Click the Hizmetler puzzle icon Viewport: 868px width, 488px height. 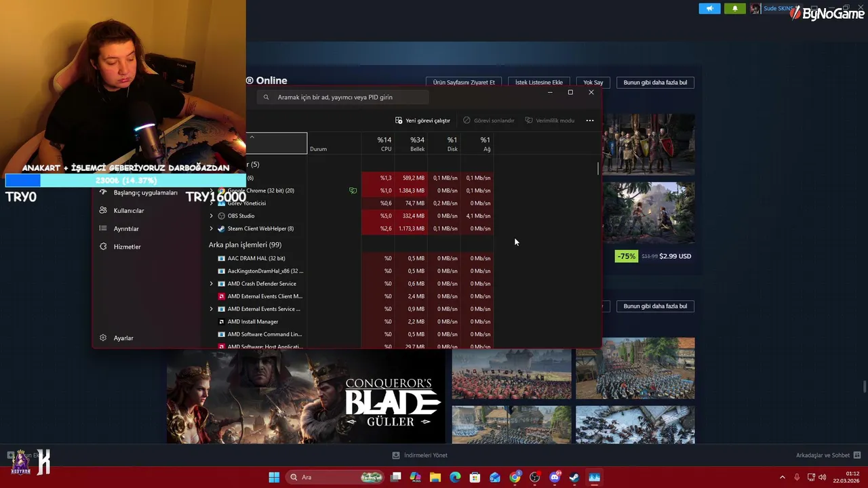click(x=103, y=247)
